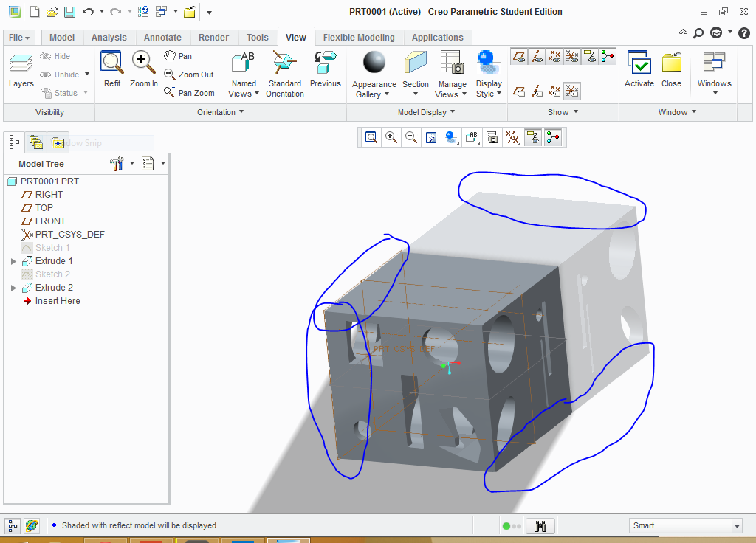Open View Manager from graphics toolbar
Image resolution: width=756 pixels, height=543 pixels.
click(492, 138)
